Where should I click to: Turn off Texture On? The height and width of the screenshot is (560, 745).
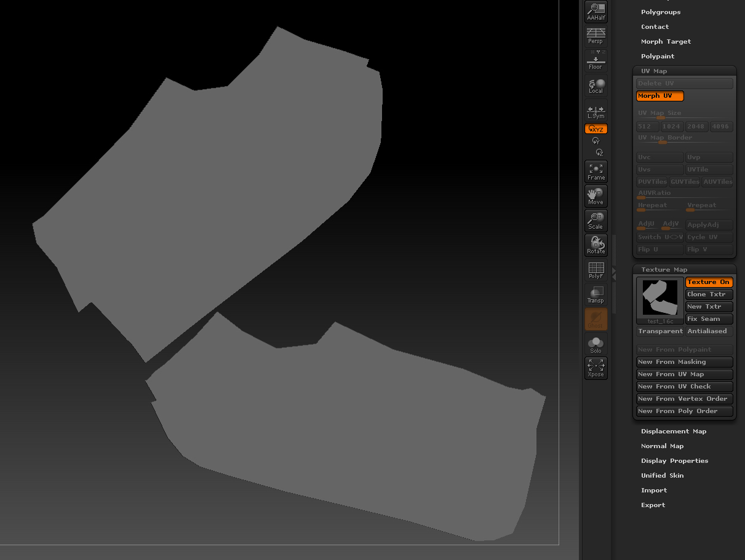(709, 282)
